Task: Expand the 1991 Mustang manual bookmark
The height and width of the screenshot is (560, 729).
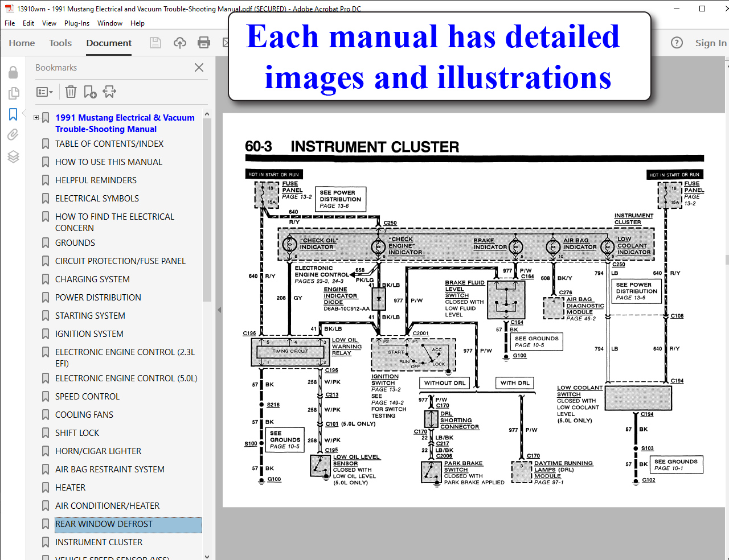Action: click(x=36, y=118)
